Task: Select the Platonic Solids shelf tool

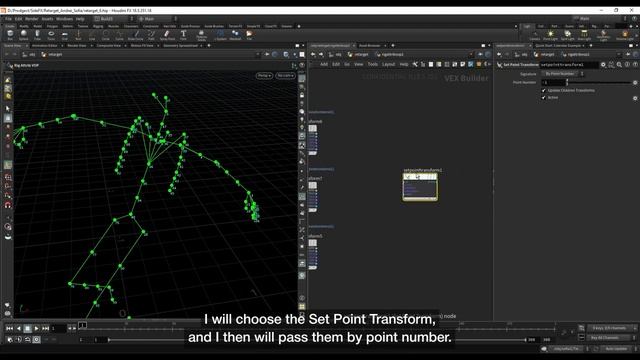Action: coord(201,35)
